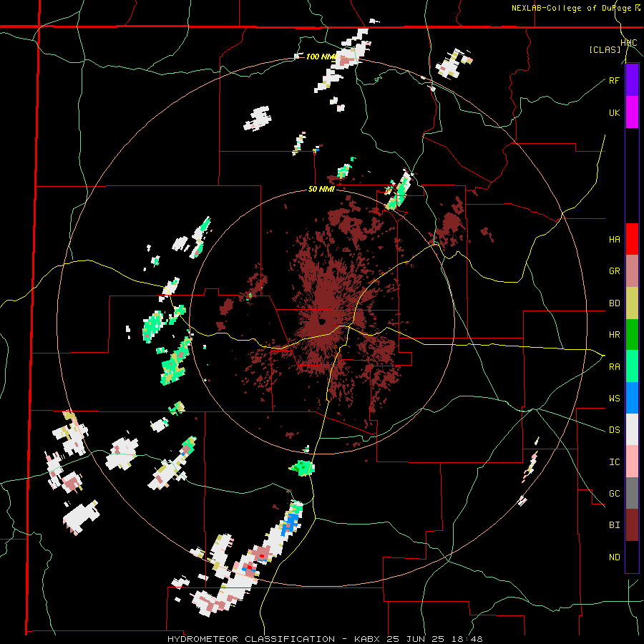Click the BI brown legend swatch
Screen dimensions: 644x644
(632, 525)
